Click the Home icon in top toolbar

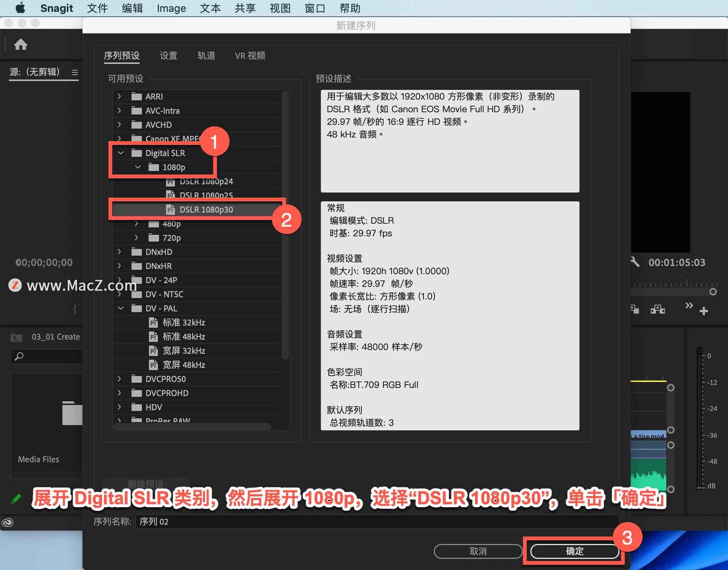pos(21,44)
